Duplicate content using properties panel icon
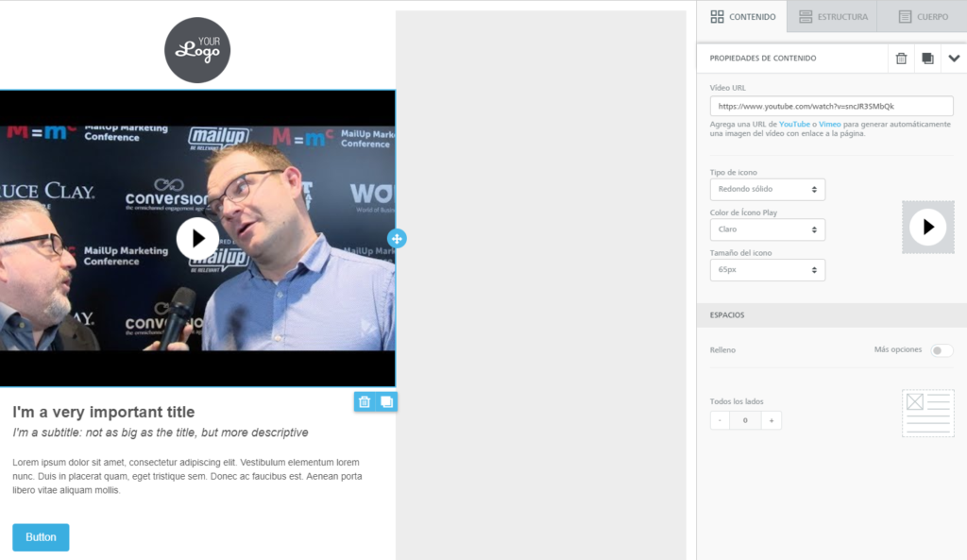Viewport: 967px width, 560px height. pos(927,59)
